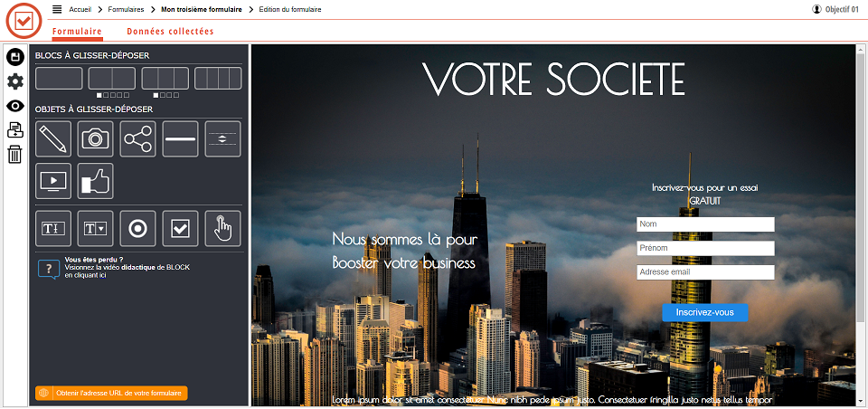The height and width of the screenshot is (409, 868).
Task: Click the Adresse email input field
Action: (705, 272)
